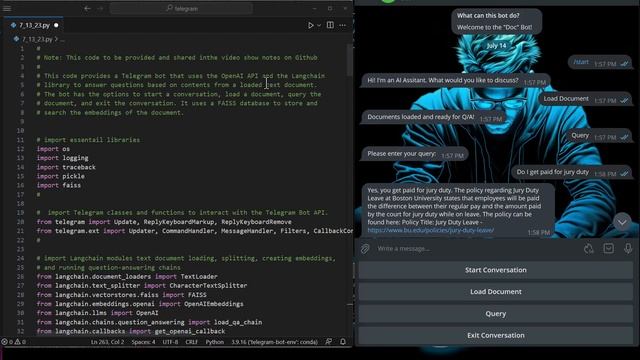Click 'Do I get paid for jury duty' message

[572, 172]
